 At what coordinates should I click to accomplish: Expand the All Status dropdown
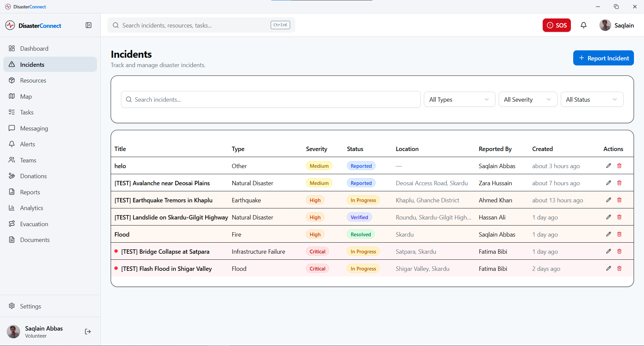pyautogui.click(x=592, y=100)
